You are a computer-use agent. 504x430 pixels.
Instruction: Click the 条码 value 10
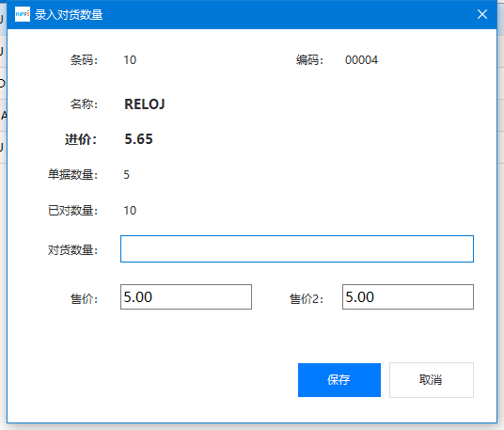(130, 60)
